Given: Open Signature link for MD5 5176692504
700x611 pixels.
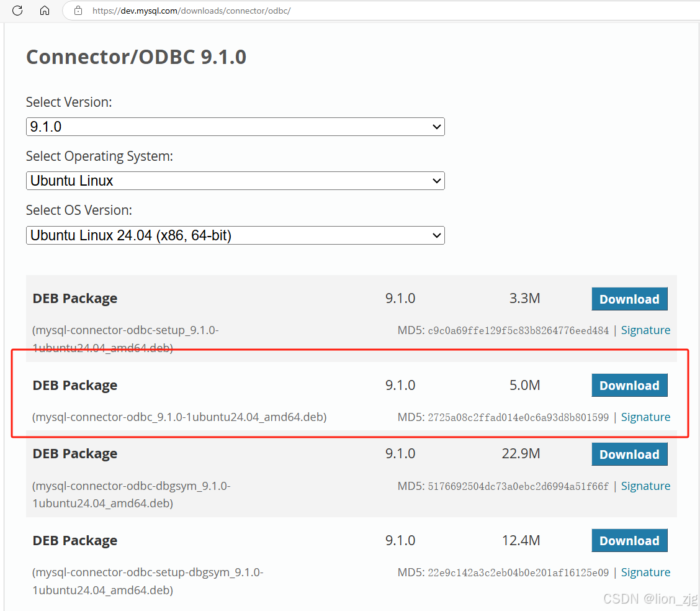Looking at the screenshot, I should (645, 486).
